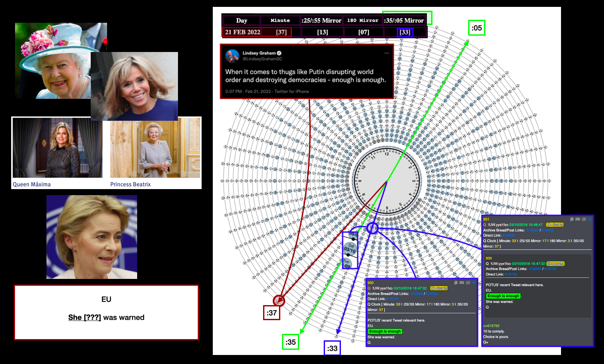Open direct link 616806 in post 931
The height and width of the screenshot is (364, 604).
(x=508, y=236)
